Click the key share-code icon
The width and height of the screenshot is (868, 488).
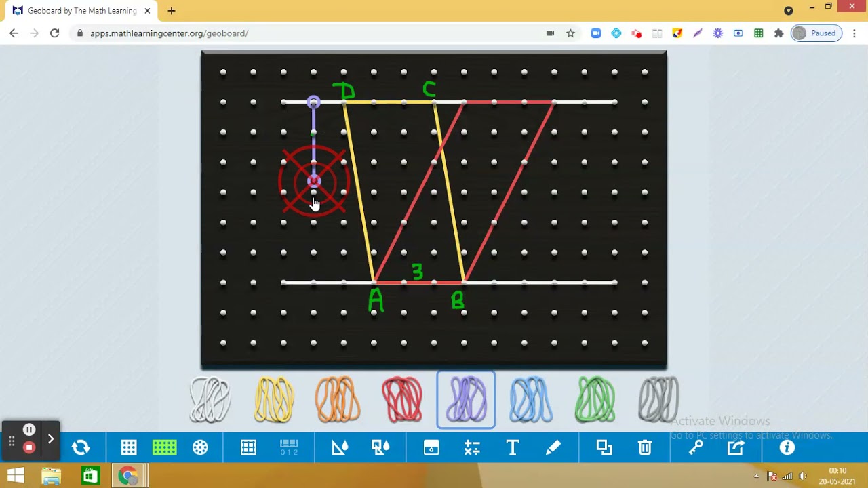click(696, 447)
